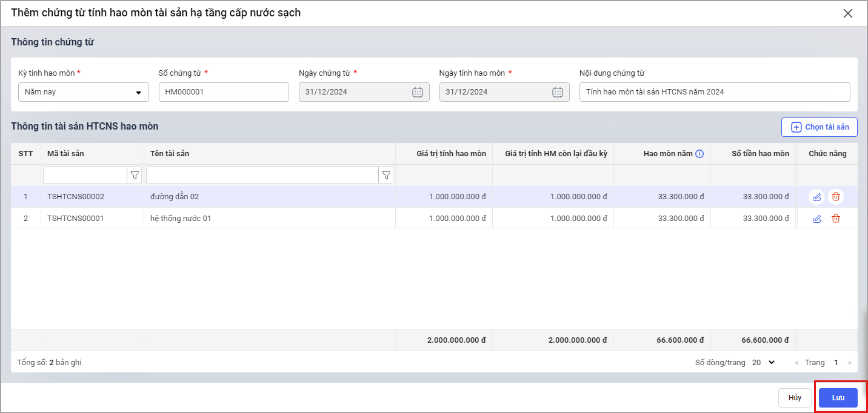Delete the đường dẫn 02 asset row
This screenshot has height=413, width=868.
[836, 197]
